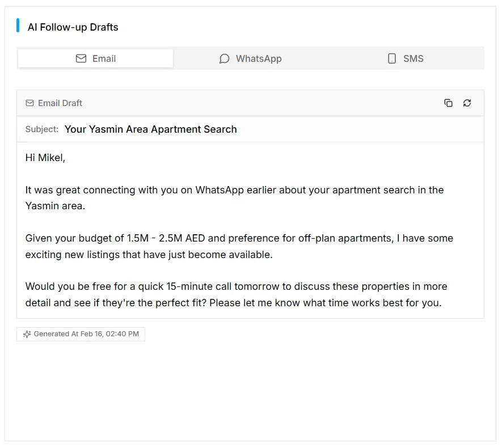Image resolution: width=502 pixels, height=448 pixels.
Task: Switch to the SMS drafts tab
Action: [x=406, y=58]
